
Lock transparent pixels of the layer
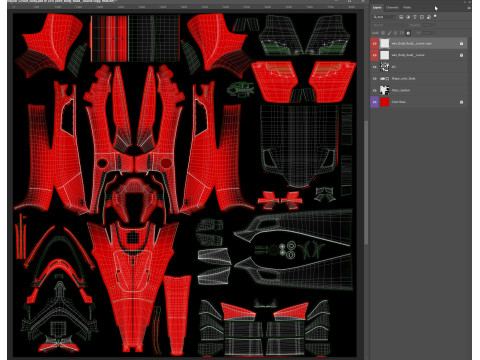tap(383, 33)
